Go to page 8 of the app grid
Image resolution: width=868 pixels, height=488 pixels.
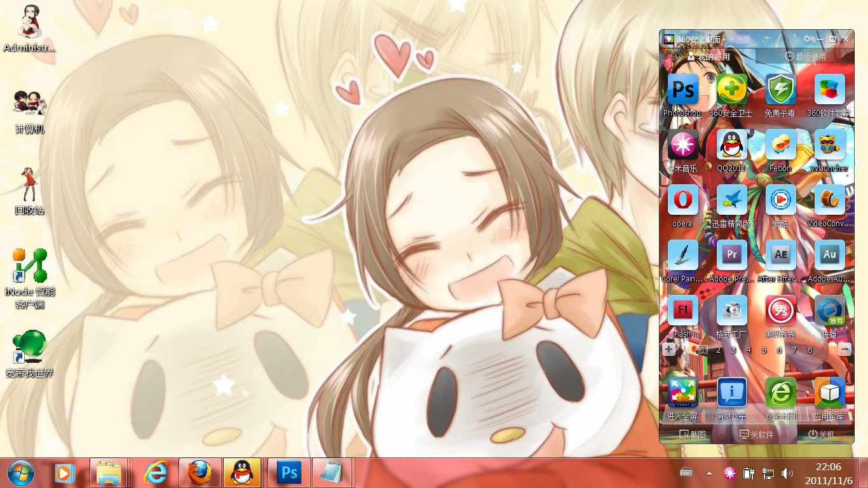810,349
